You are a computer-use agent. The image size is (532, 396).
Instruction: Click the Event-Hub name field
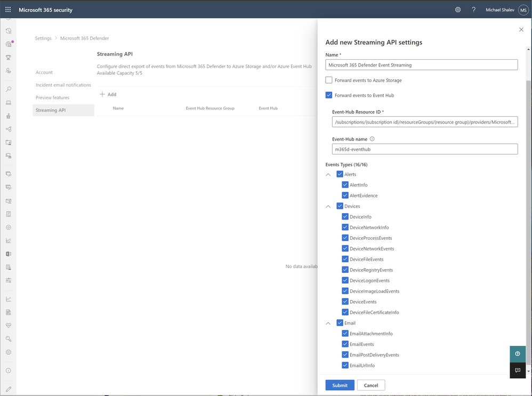(425, 149)
